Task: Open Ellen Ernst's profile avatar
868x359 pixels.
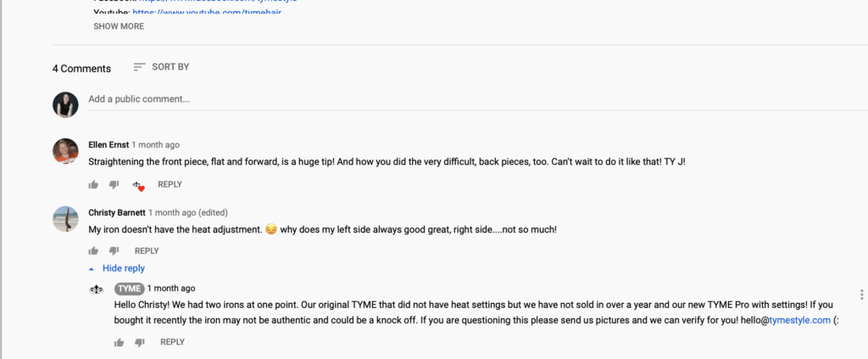Action: [65, 151]
